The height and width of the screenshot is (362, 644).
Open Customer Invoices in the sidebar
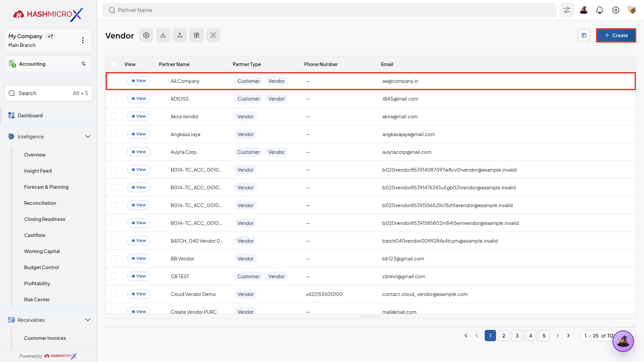(45, 338)
